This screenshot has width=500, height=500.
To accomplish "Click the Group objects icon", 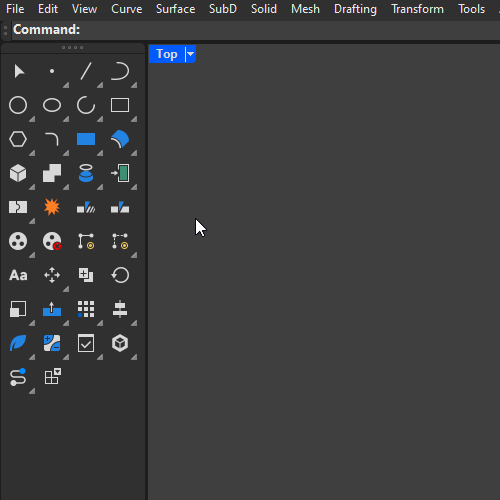I will [x=18, y=241].
